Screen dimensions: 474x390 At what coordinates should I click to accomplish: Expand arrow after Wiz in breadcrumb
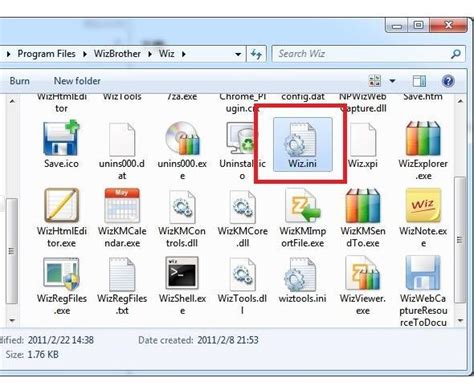coord(184,54)
